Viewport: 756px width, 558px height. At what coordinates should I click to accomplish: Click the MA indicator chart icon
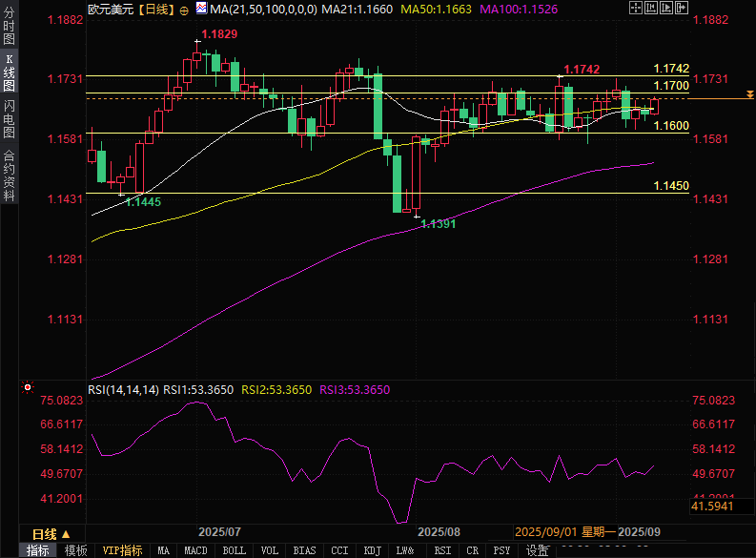click(201, 9)
